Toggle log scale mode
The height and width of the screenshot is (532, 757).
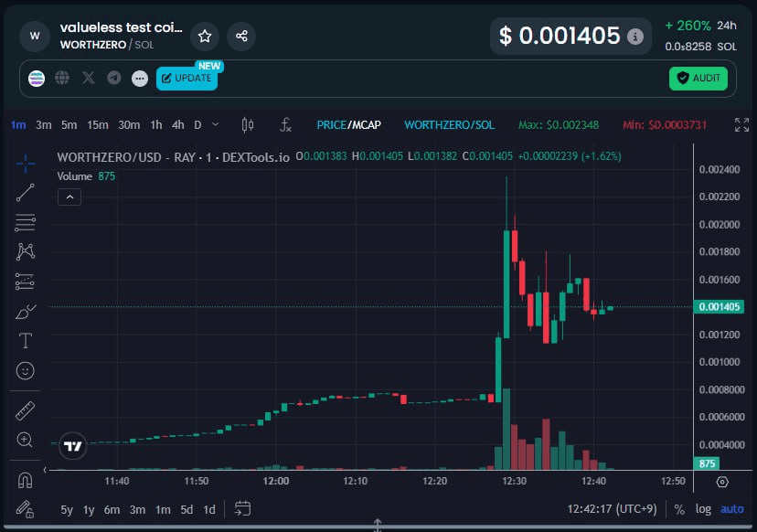[703, 509]
